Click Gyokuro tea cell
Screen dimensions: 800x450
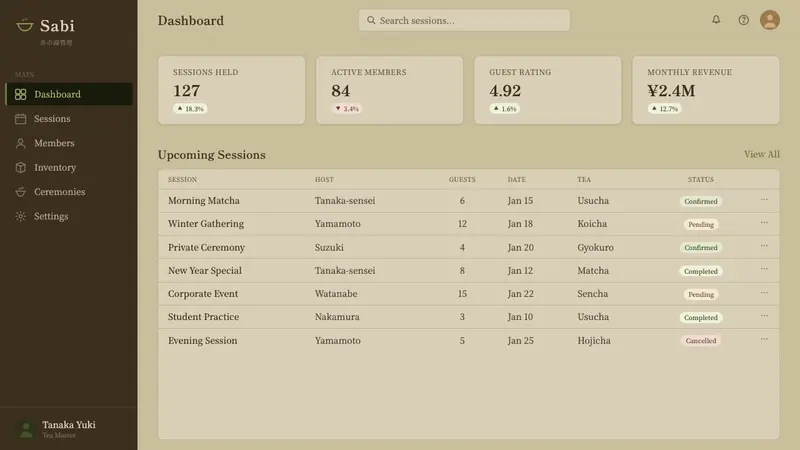[x=595, y=247]
